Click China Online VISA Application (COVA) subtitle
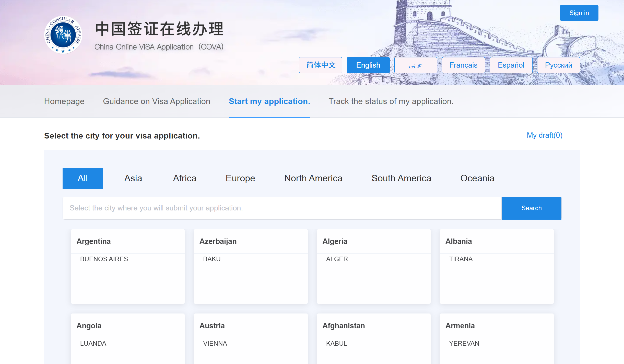The image size is (624, 364). click(x=159, y=47)
